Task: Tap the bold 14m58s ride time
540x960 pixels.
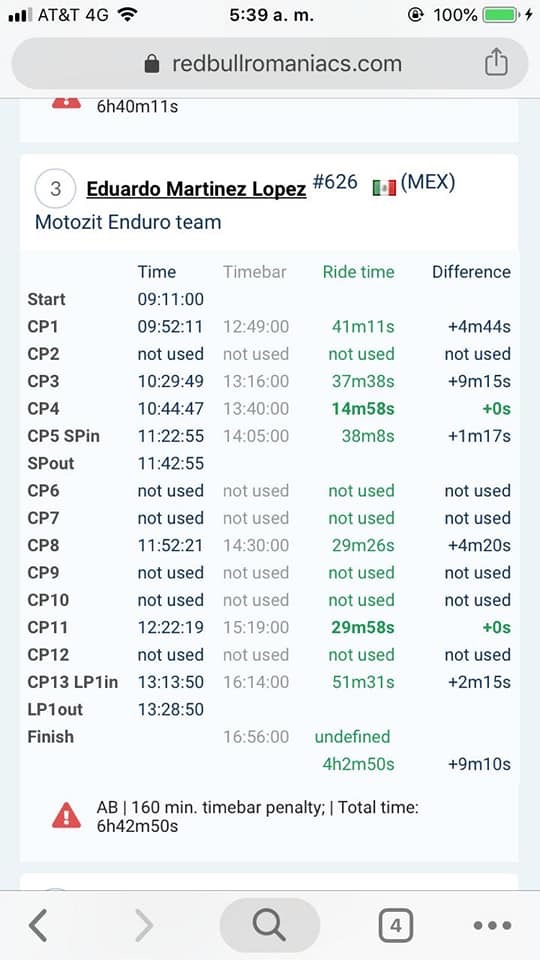Action: click(x=363, y=409)
